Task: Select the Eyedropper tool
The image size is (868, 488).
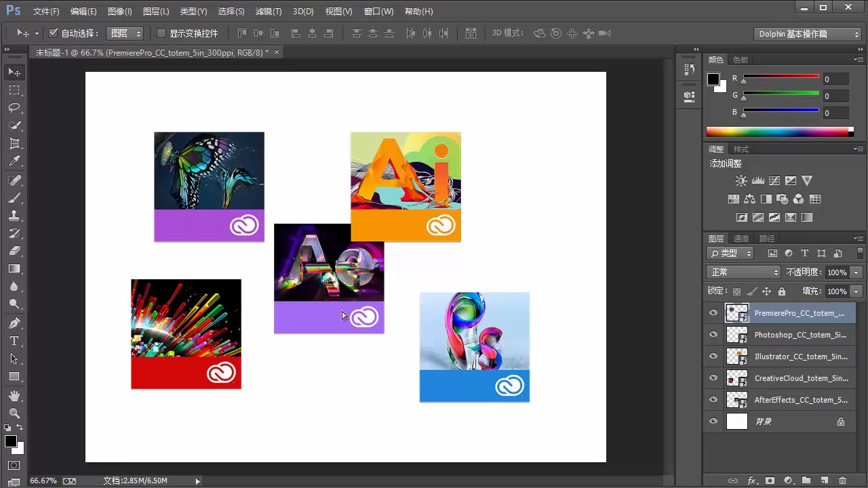Action: pyautogui.click(x=14, y=161)
